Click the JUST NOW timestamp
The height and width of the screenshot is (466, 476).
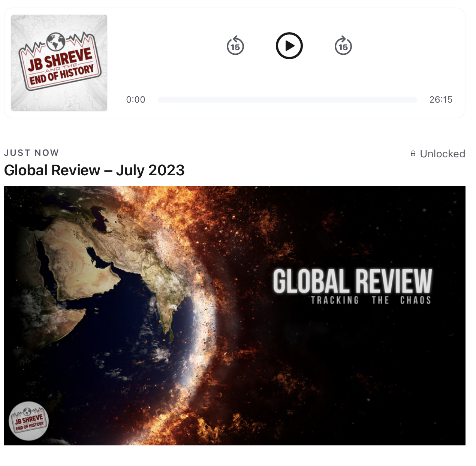(31, 153)
